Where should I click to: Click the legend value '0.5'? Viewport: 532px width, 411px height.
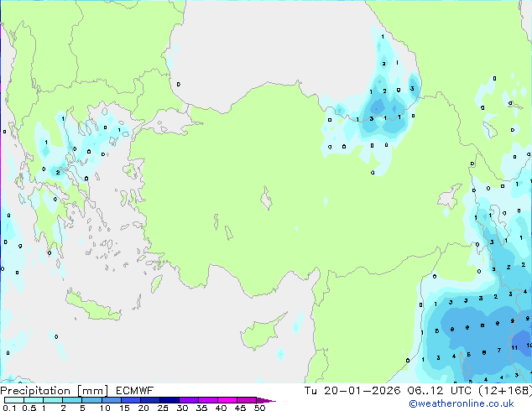tap(29, 408)
